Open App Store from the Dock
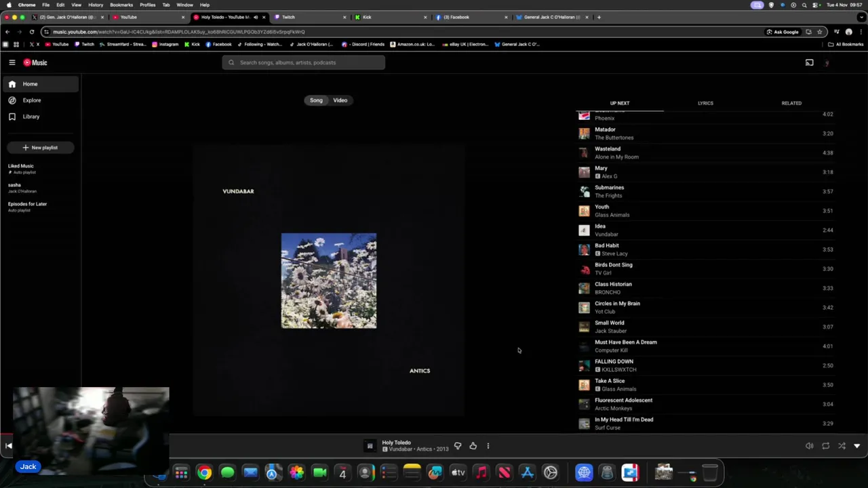The height and width of the screenshot is (488, 868). (x=527, y=472)
